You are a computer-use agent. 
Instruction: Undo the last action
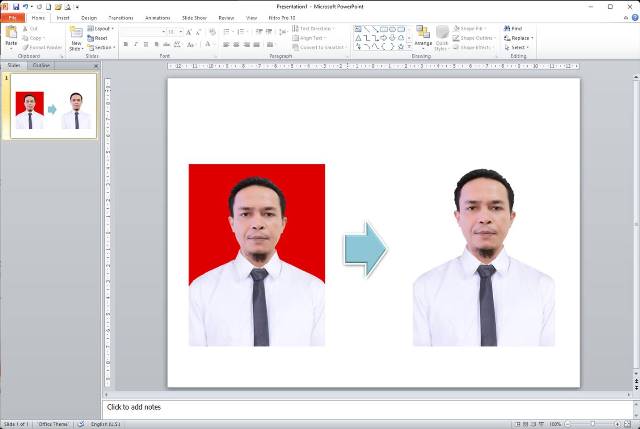(25, 7)
